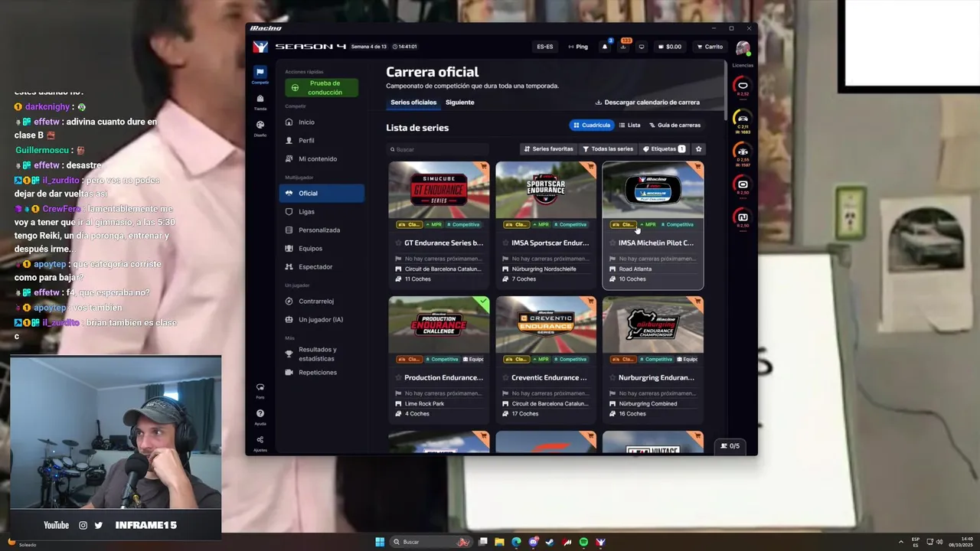Screen dimensions: 980x551
Task: Select the sports car license gauge C 2.11
Action: click(743, 119)
